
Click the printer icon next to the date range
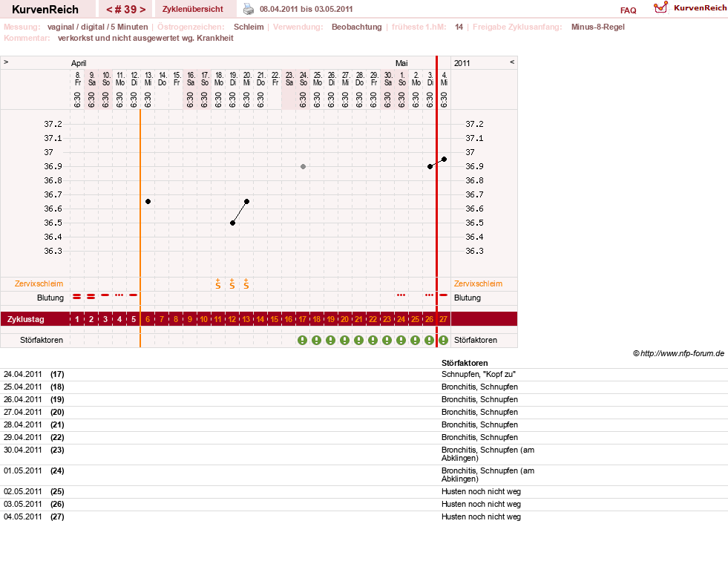tap(249, 9)
